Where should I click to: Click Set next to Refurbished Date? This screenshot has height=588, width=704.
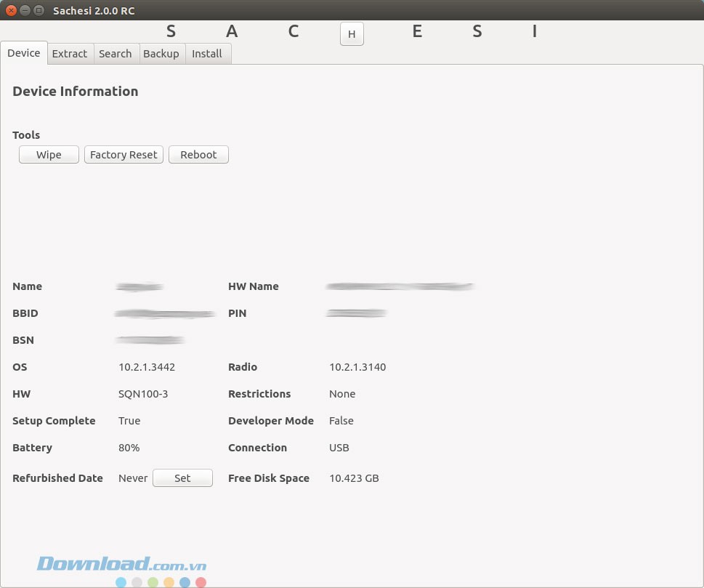point(182,478)
